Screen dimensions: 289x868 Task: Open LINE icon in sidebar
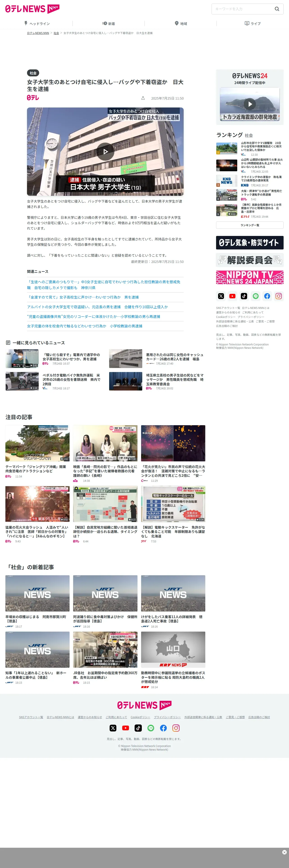(255, 296)
